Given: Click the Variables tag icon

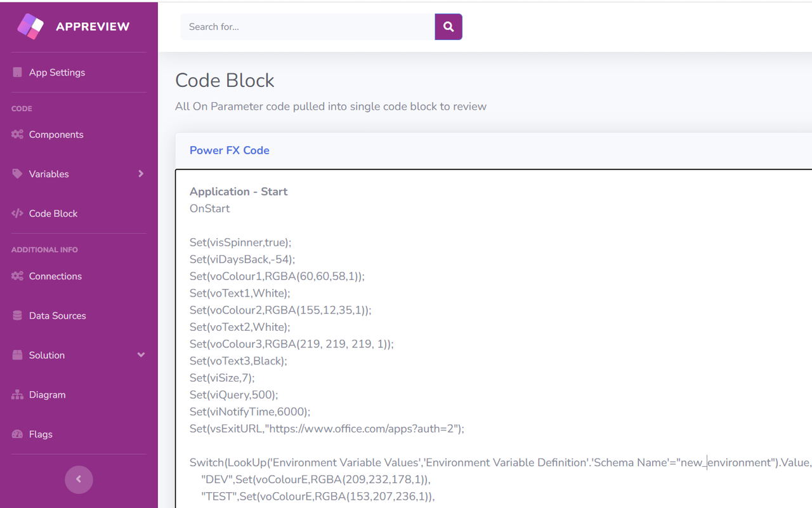Looking at the screenshot, I should pos(17,174).
